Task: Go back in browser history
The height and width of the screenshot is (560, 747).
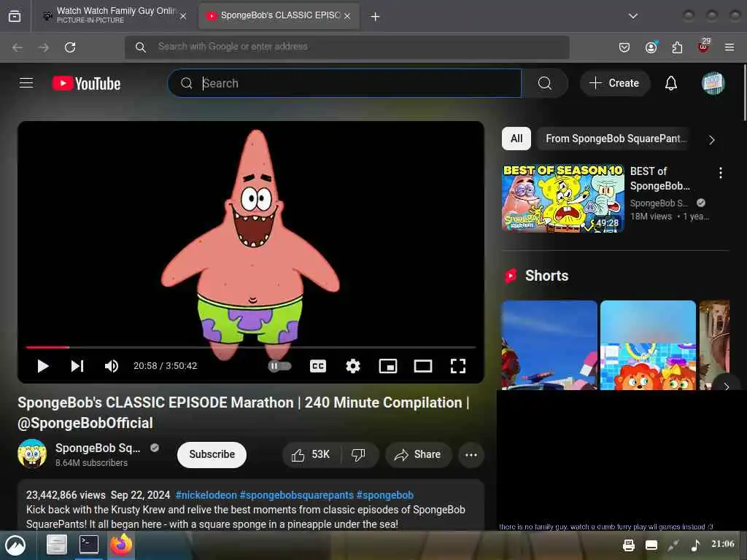Action: click(18, 47)
